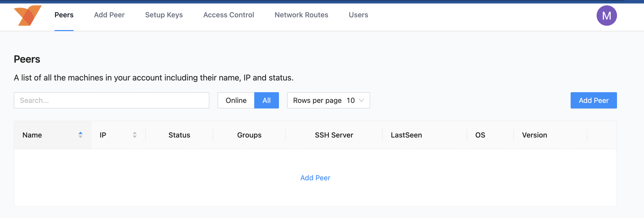644x218 pixels.
Task: Sort table by Name column arrows
Action: (81, 135)
